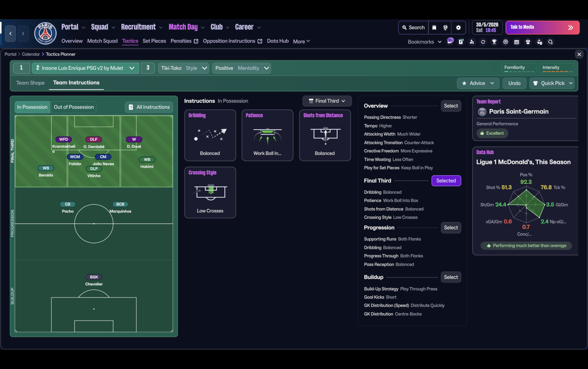Open the Set Pieces tab
588x369 pixels.
pos(154,41)
